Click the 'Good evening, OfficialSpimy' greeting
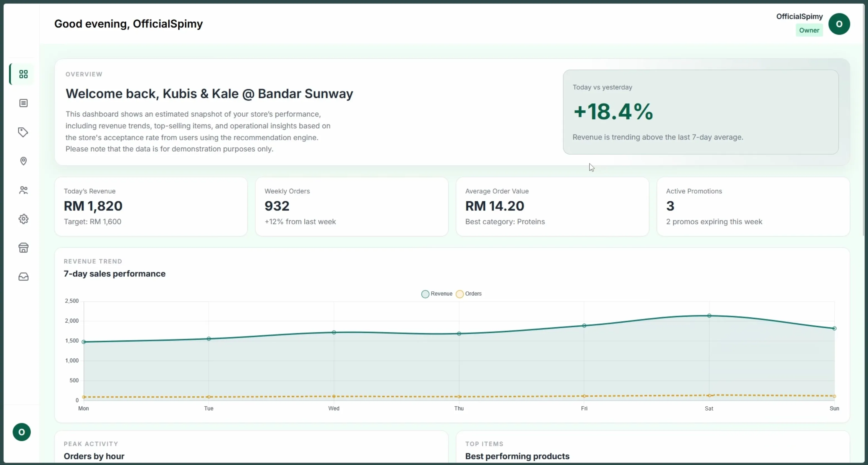The image size is (868, 465). [128, 24]
